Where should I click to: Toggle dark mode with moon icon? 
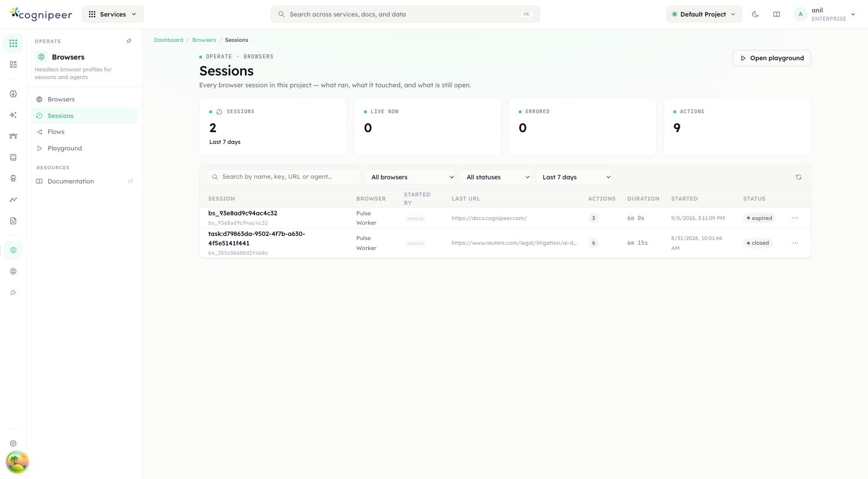755,14
